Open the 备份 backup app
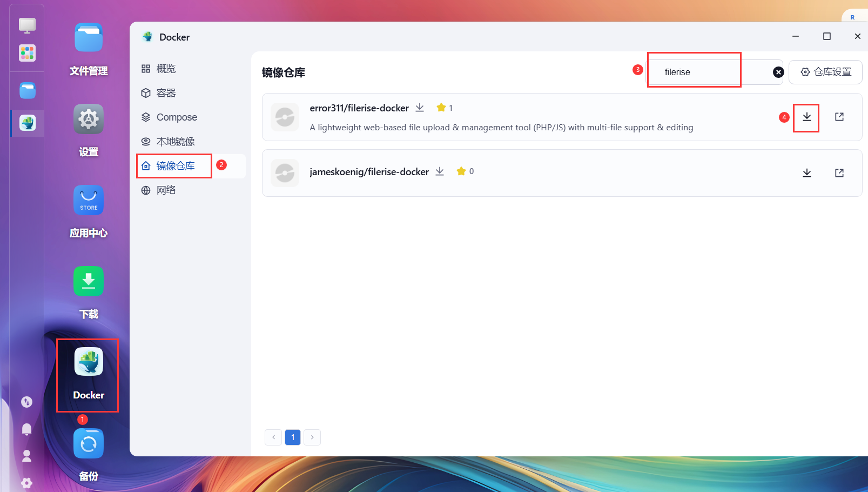868x492 pixels. coord(89,444)
